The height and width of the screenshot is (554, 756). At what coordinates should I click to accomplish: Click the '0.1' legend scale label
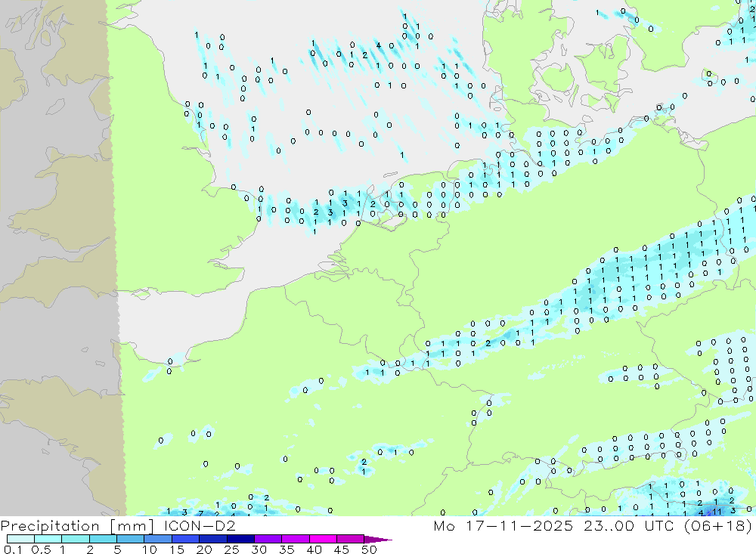tap(13, 549)
